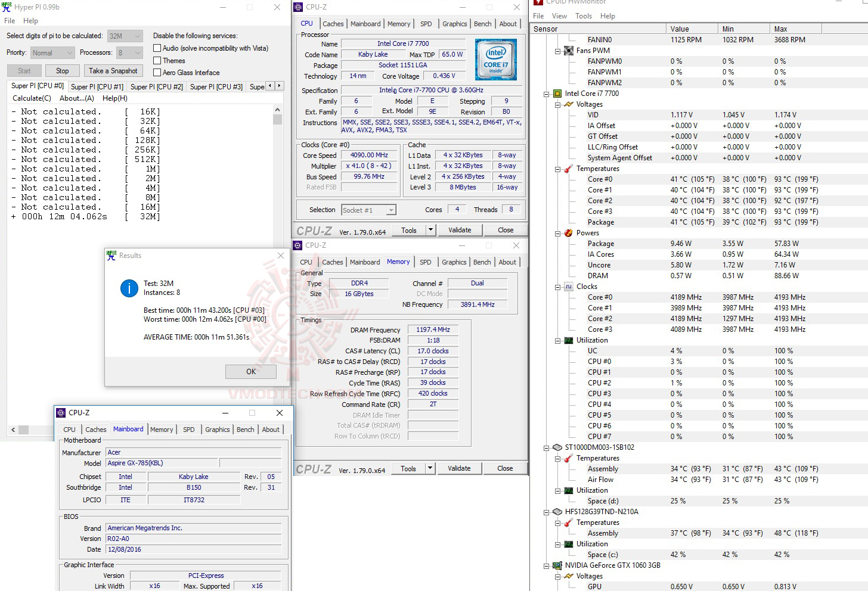Click the right arrow to scroll Super PI tabs
This screenshot has height=591, width=868.
[x=279, y=86]
